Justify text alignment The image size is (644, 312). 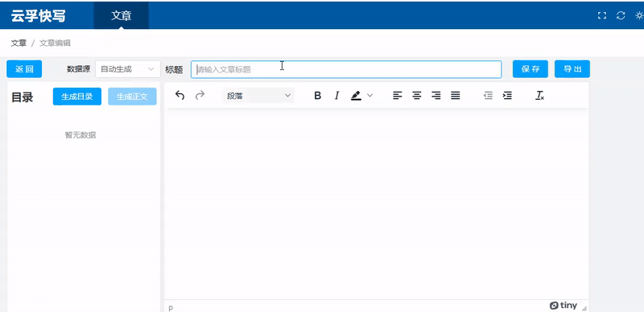click(x=456, y=96)
